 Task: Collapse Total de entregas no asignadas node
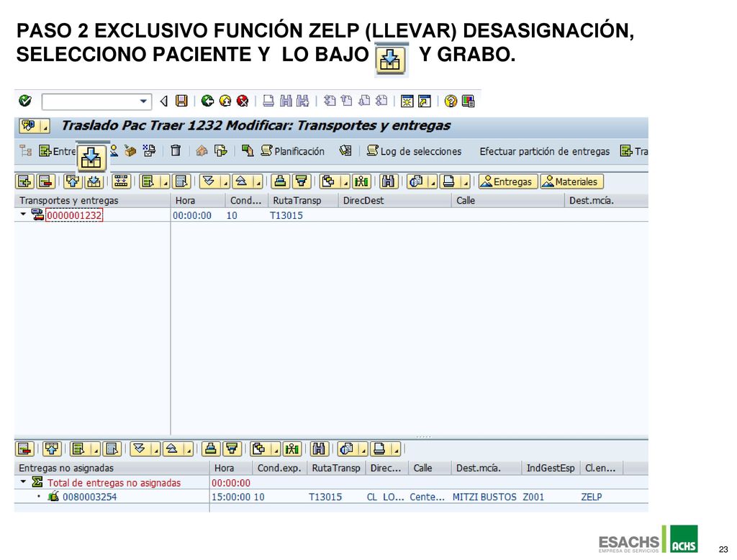(x=23, y=482)
